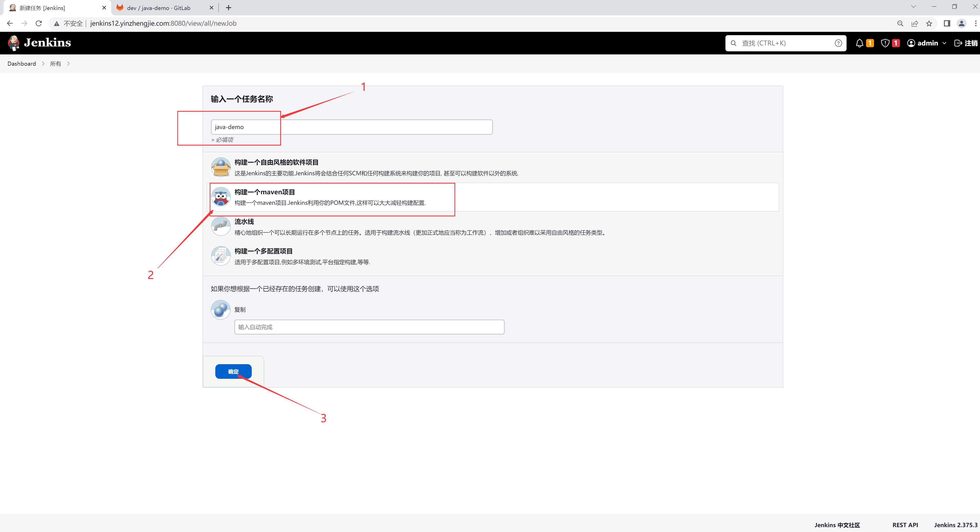This screenshot has height=532, width=980.
Task: Choose 流水线 job type
Action: (x=244, y=221)
